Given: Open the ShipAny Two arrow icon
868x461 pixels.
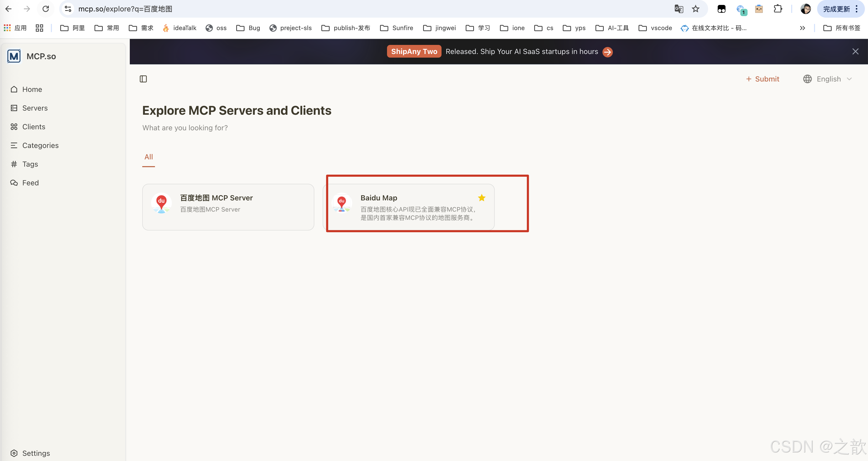Looking at the screenshot, I should tap(607, 52).
